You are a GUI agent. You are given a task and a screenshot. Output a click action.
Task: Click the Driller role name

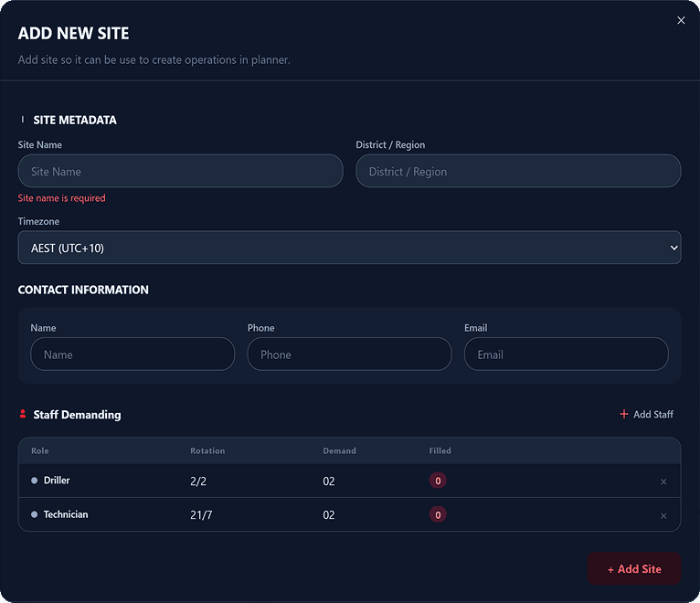click(57, 481)
